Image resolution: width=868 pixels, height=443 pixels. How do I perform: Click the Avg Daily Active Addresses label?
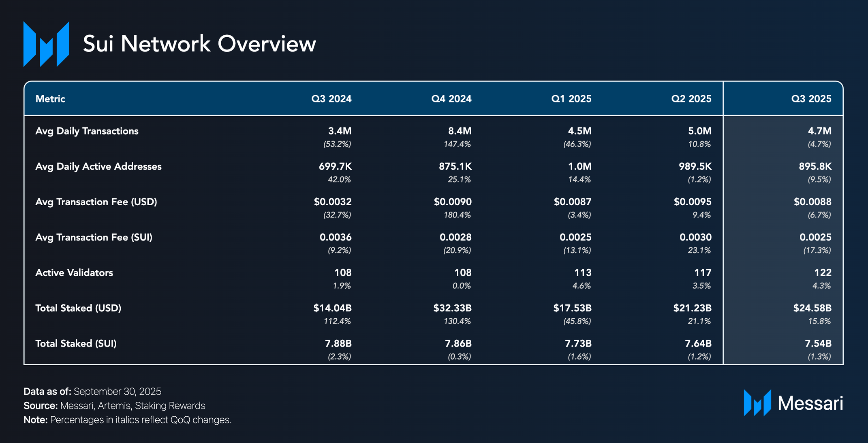coord(98,166)
